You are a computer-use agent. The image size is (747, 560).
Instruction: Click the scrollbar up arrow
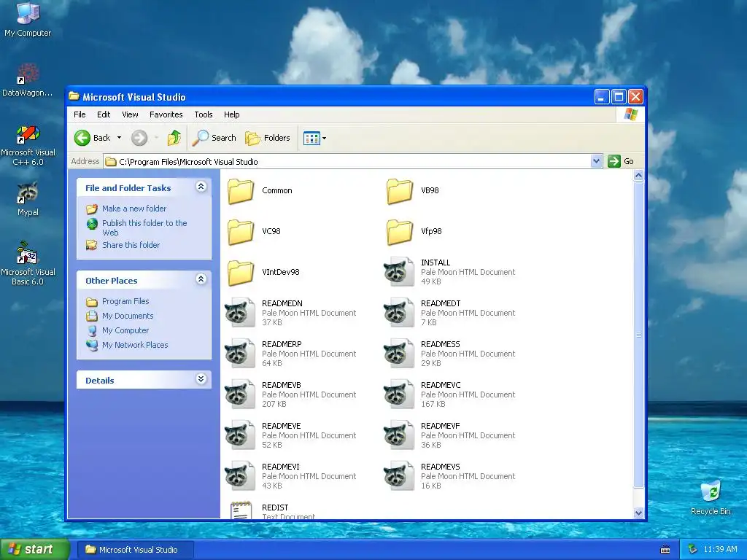point(638,176)
